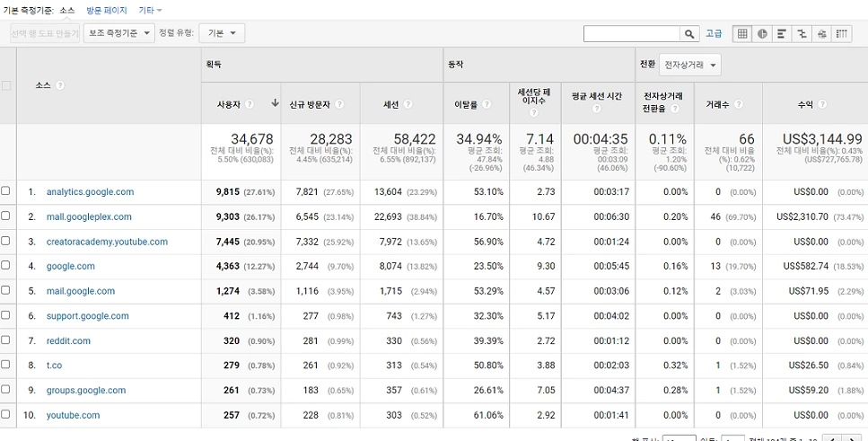This screenshot has height=441, width=868.
Task: Tick the checkbox for google.com row 4
Action: pyautogui.click(x=5, y=265)
